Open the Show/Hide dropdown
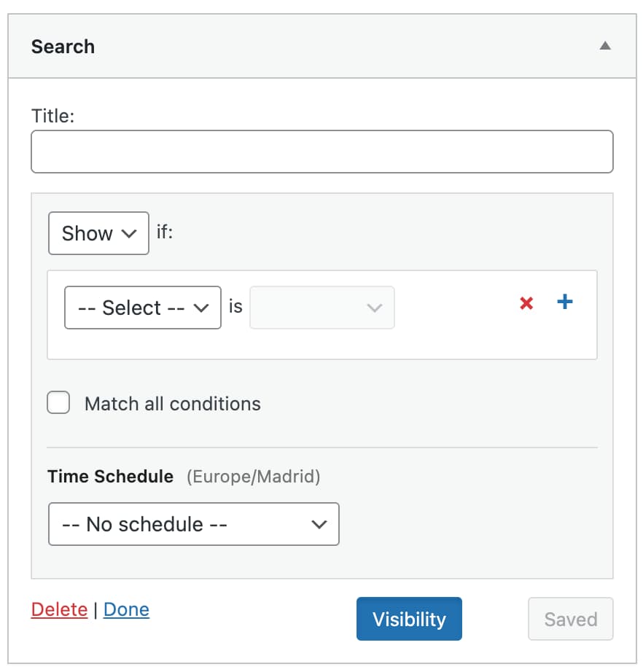The width and height of the screenshot is (643, 672). click(x=98, y=233)
